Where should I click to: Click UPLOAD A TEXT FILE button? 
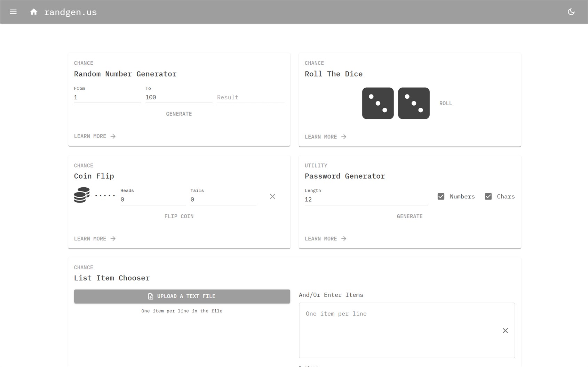pyautogui.click(x=182, y=296)
